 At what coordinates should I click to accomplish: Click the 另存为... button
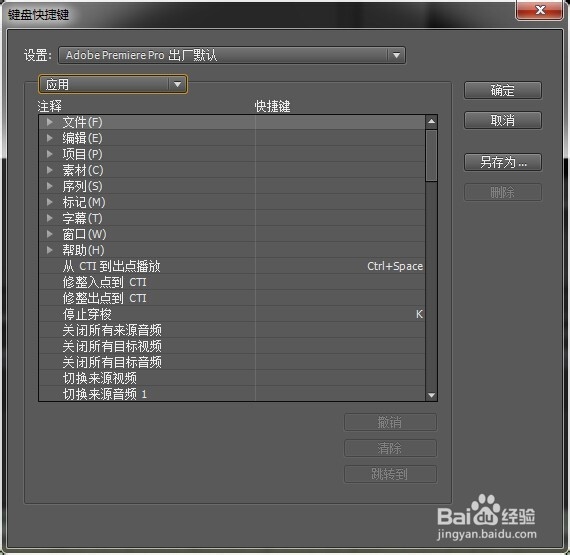(x=503, y=162)
